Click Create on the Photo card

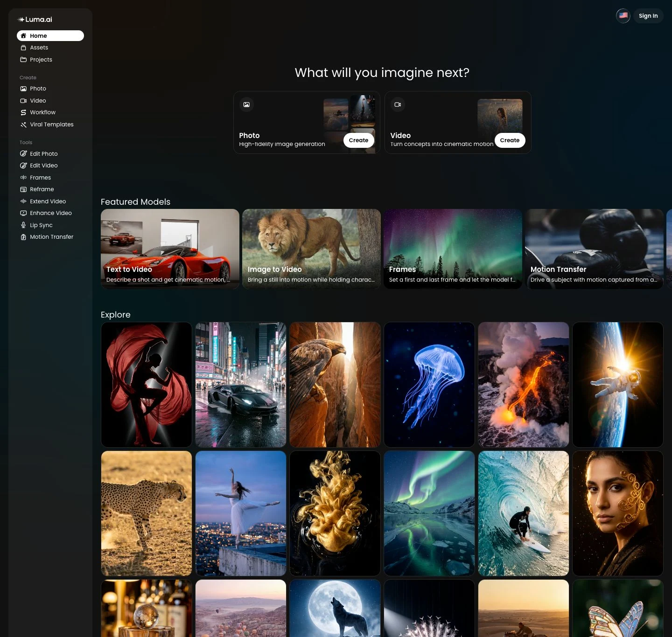358,140
